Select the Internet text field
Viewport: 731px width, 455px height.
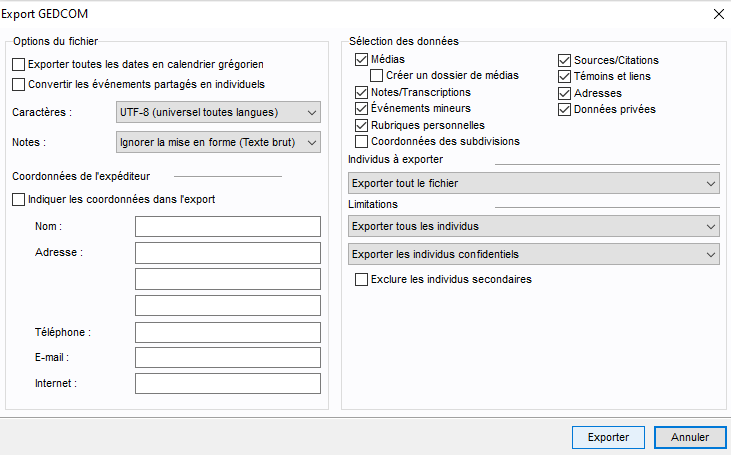pos(227,383)
